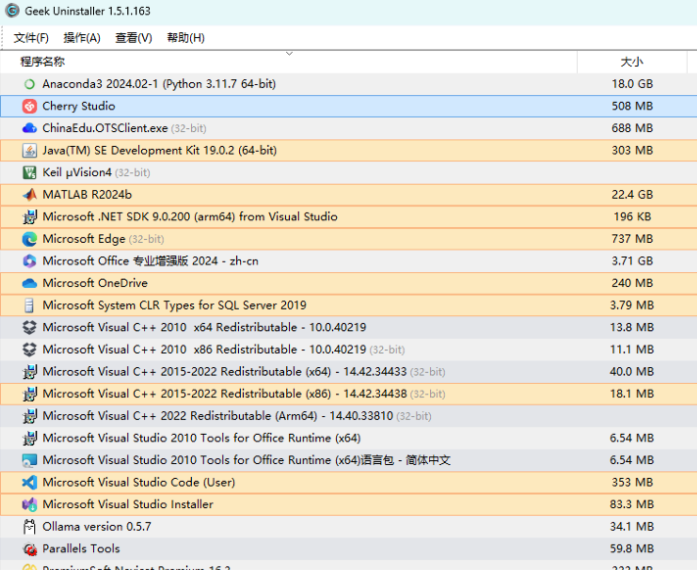
Task: Click icon for Office Runtime (x64) entry
Action: click(x=29, y=438)
